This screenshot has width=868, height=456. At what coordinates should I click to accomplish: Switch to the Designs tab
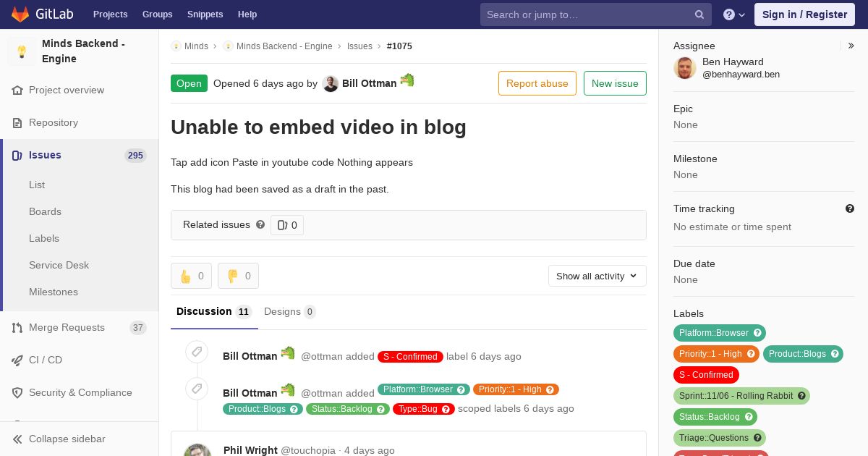290,312
